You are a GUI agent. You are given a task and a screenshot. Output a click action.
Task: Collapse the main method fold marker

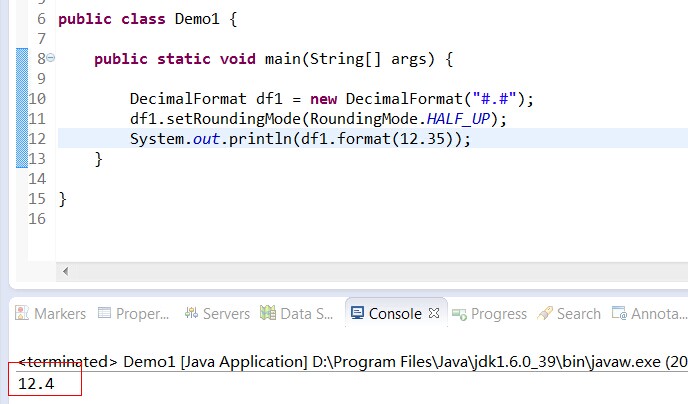click(x=50, y=57)
